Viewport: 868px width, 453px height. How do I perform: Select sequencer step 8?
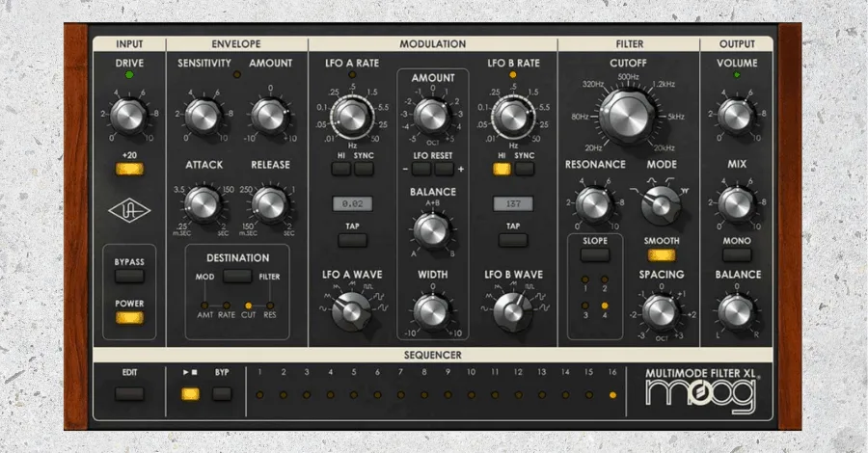(x=424, y=395)
